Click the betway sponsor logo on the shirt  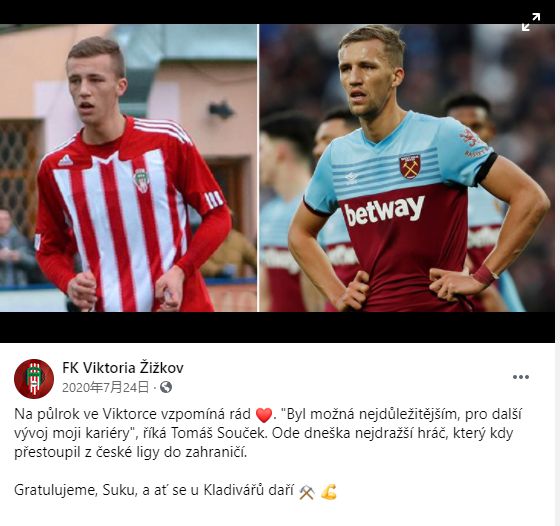tap(384, 210)
